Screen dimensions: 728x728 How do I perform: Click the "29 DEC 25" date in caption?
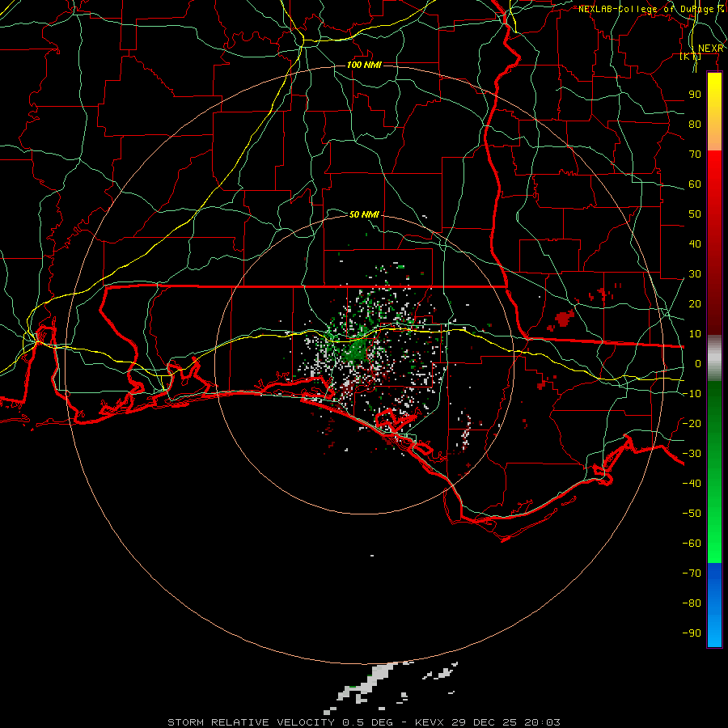click(x=485, y=722)
